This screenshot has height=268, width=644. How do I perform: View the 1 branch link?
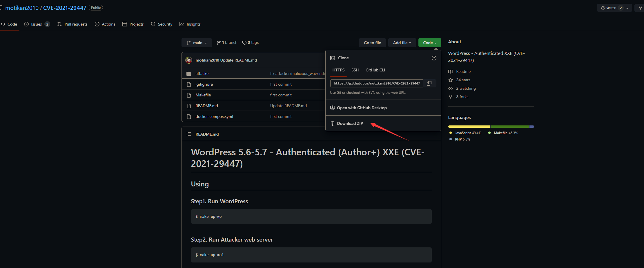227,43
